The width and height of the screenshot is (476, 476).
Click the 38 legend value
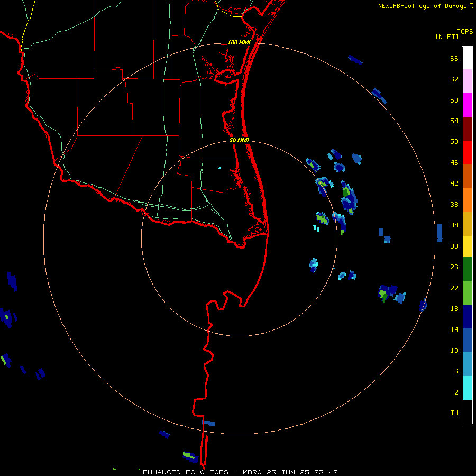tap(454, 204)
